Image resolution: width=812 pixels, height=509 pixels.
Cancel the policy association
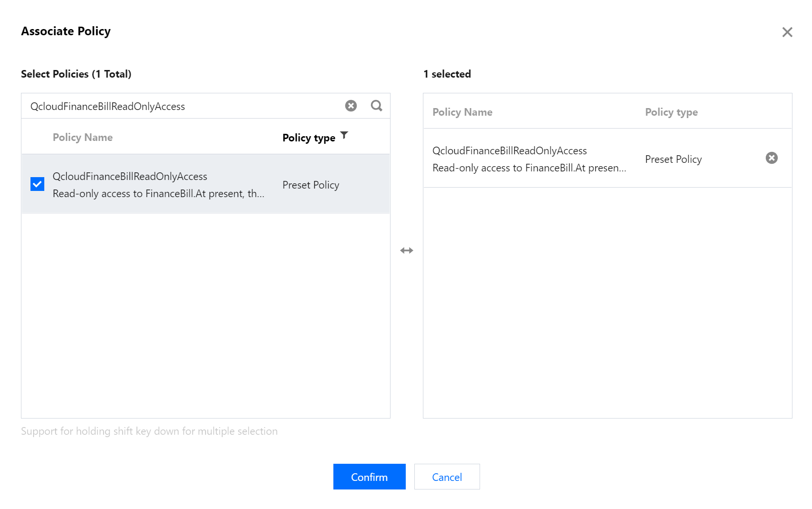447,477
